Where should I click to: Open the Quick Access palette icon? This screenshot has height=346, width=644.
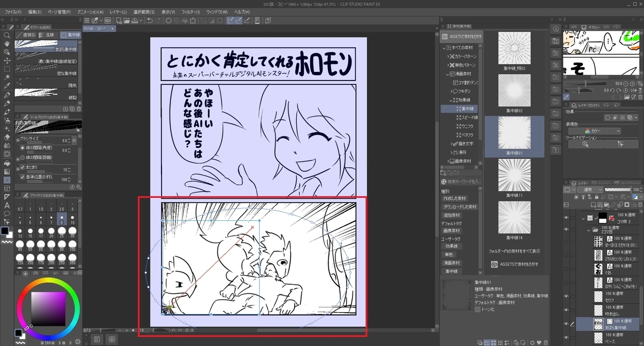tap(556, 29)
